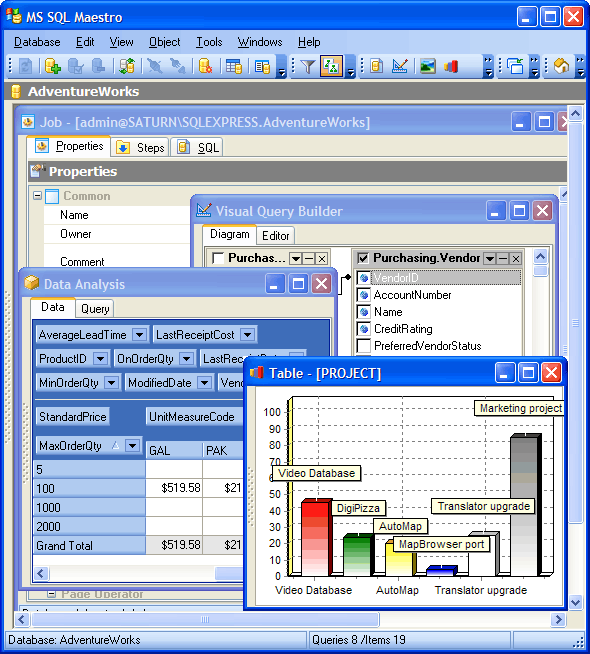Collapse the Common properties group
The width and height of the screenshot is (590, 654).
[x=38, y=195]
